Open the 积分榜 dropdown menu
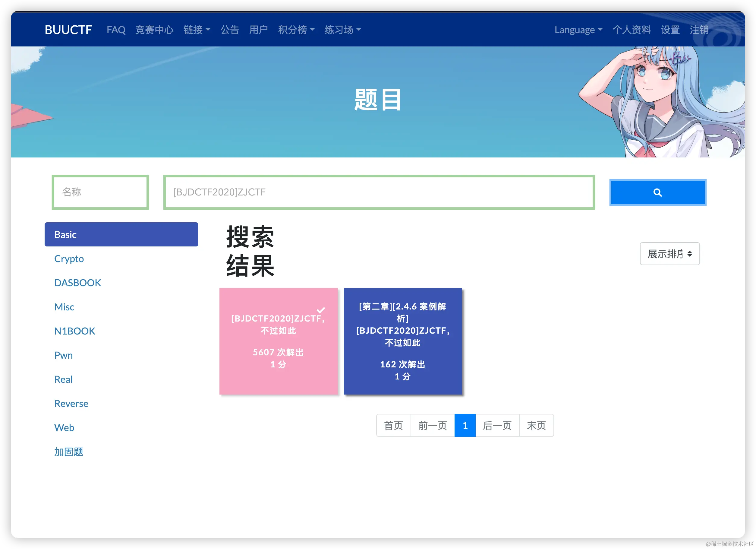Screen dimensions: 756x549 tap(296, 30)
